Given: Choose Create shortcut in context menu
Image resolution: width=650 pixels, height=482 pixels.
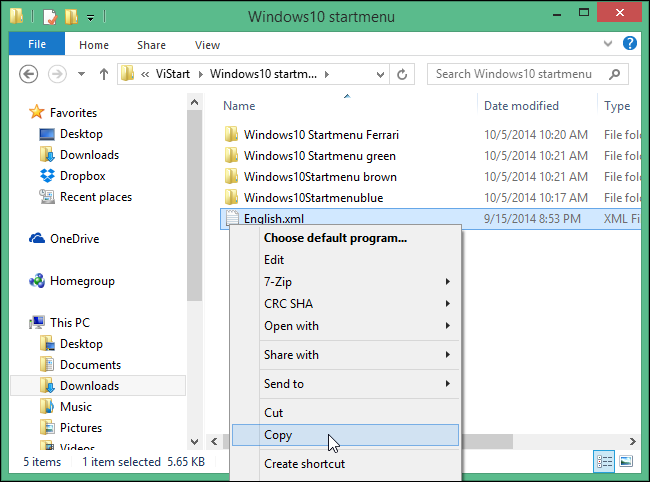Looking at the screenshot, I should coord(345,464).
